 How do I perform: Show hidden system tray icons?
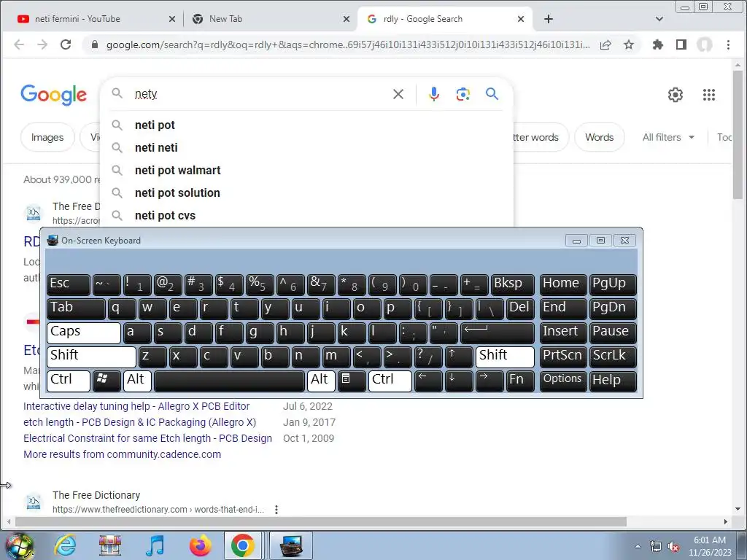coord(638,547)
